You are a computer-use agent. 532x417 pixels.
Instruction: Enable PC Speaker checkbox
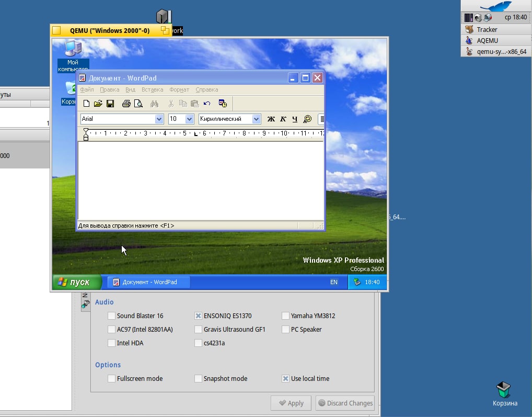coord(285,330)
